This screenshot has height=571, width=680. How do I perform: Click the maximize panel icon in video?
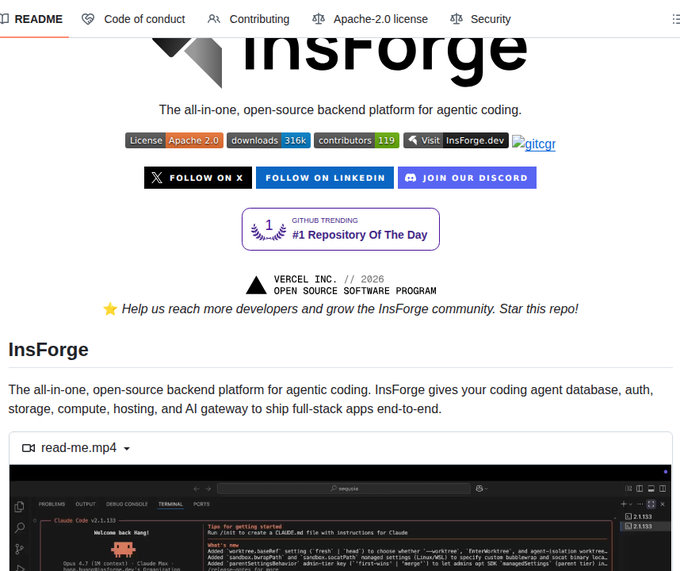tap(651, 504)
